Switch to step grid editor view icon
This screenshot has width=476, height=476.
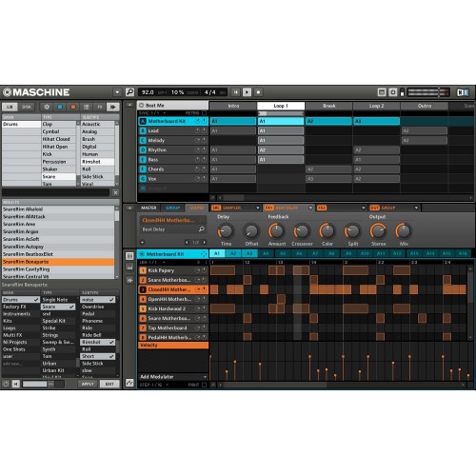click(x=129, y=256)
